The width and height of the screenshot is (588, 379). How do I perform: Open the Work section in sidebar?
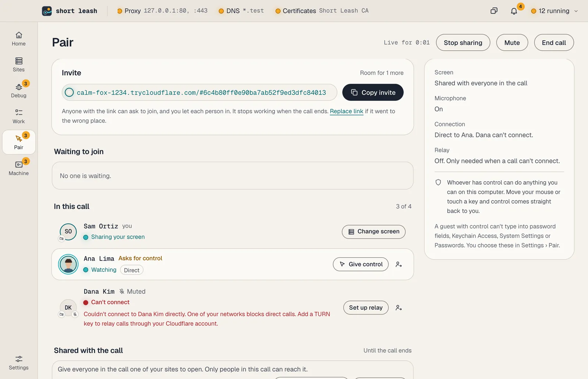(19, 117)
